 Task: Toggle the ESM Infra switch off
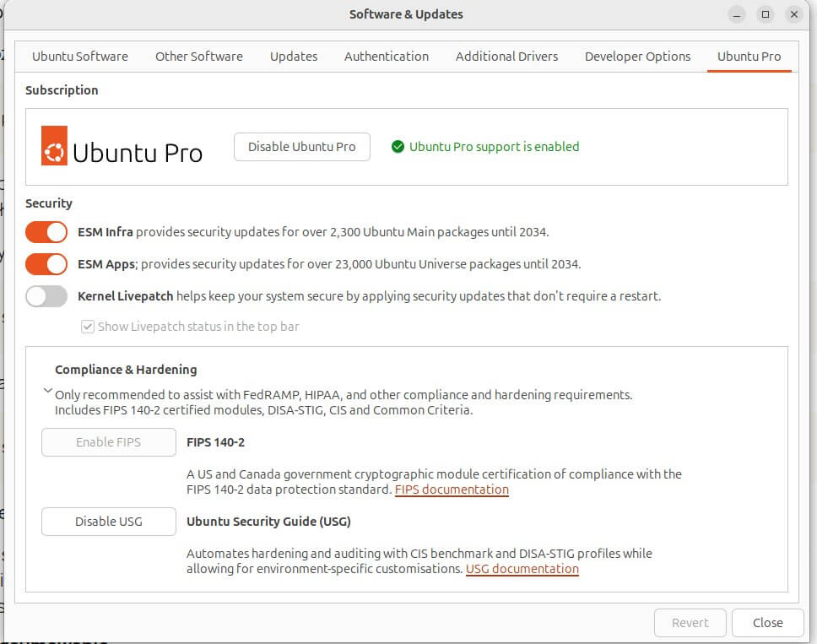pos(46,232)
